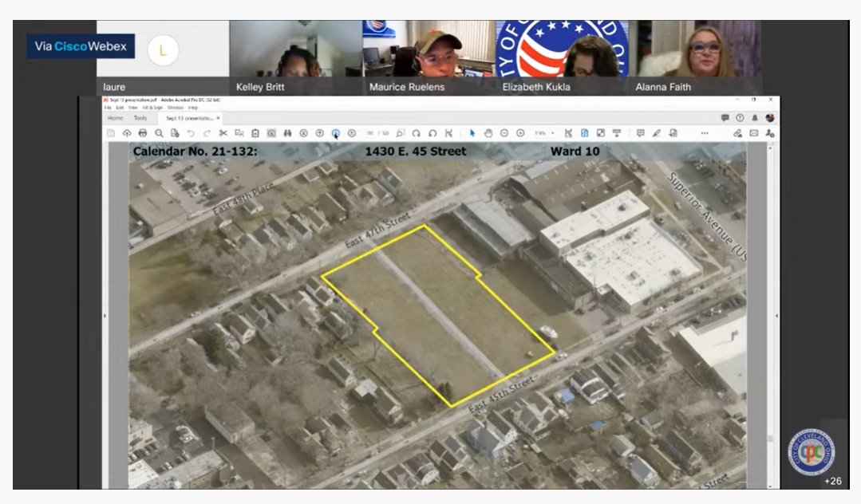Click the binoculars Find icon
The image size is (861, 504).
[287, 133]
